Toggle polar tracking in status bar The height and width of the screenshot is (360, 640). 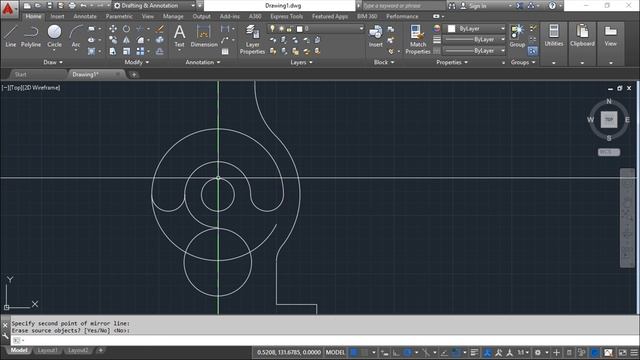click(x=407, y=353)
